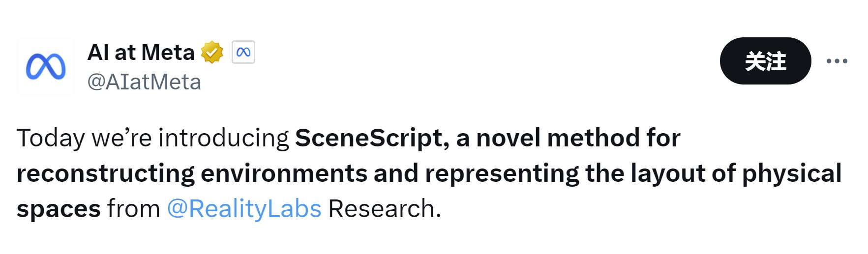
Task: Click the word "introducing" in the first line
Action: tap(224, 138)
